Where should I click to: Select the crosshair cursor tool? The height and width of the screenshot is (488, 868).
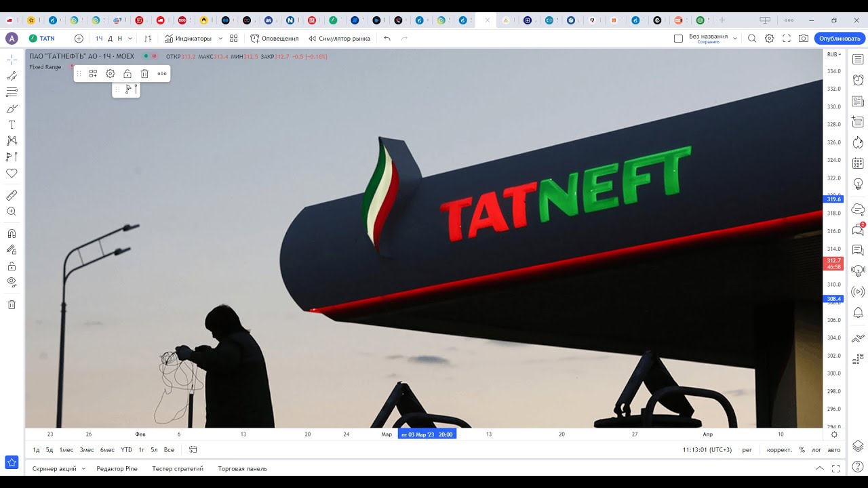pyautogui.click(x=12, y=60)
